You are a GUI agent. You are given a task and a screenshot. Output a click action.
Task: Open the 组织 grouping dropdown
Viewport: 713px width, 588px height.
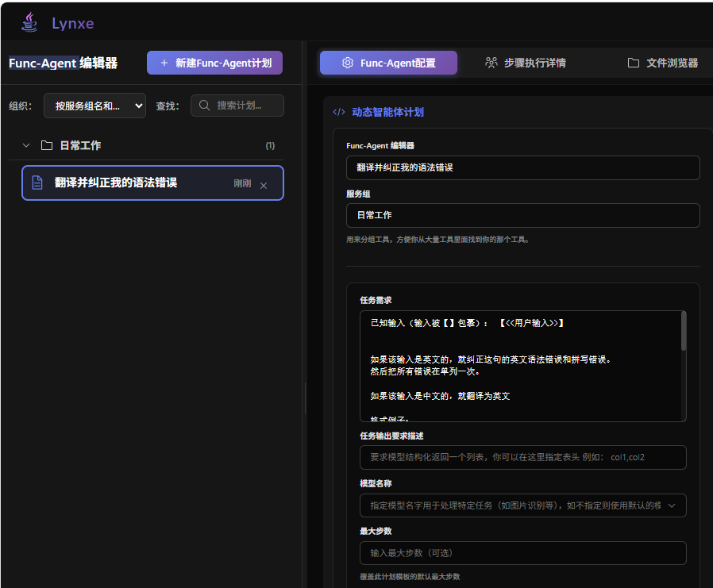pyautogui.click(x=94, y=105)
